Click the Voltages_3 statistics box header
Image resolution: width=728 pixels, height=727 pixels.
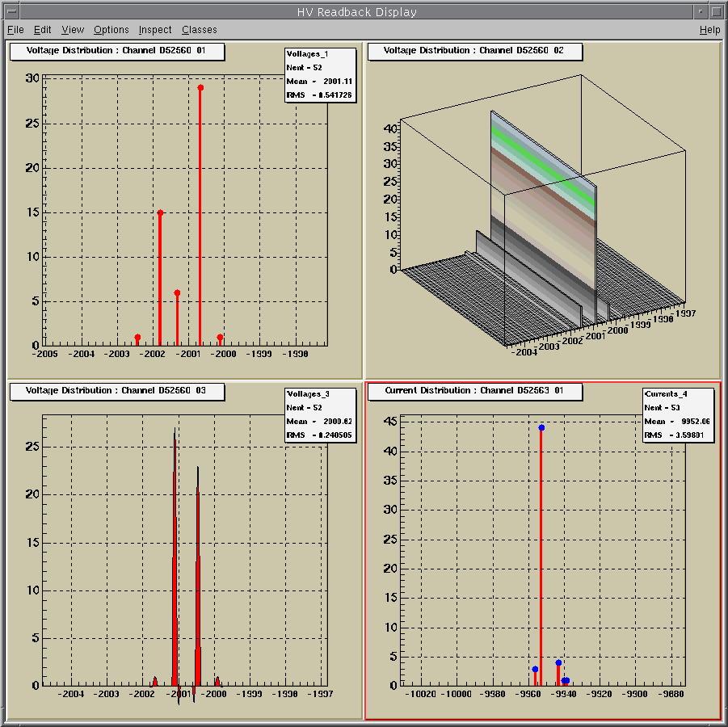click(308, 393)
